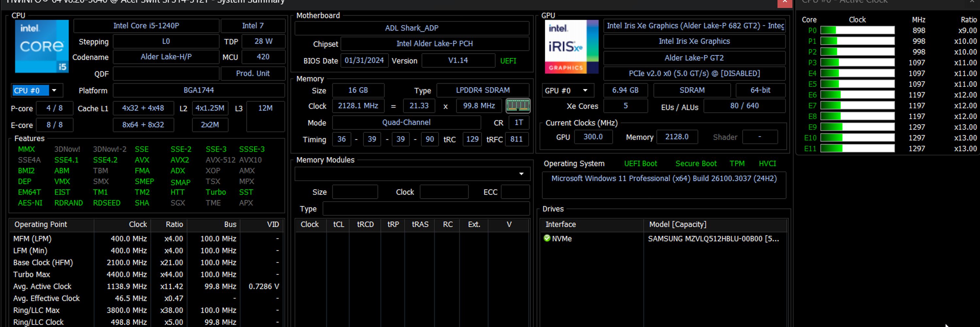Select the Intel Core i5-1240P name field
The height and width of the screenshot is (327, 980).
pos(146,26)
